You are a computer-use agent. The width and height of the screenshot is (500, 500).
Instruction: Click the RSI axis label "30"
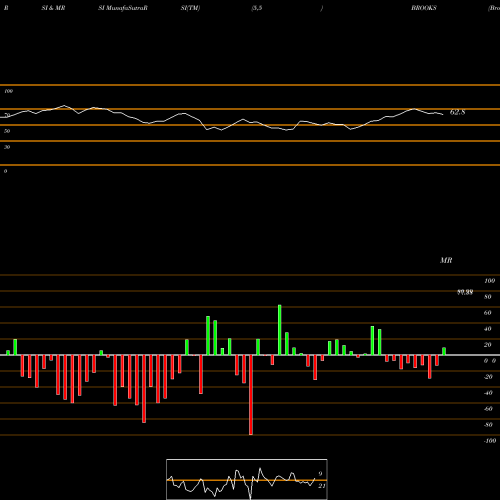[x=7, y=147]
